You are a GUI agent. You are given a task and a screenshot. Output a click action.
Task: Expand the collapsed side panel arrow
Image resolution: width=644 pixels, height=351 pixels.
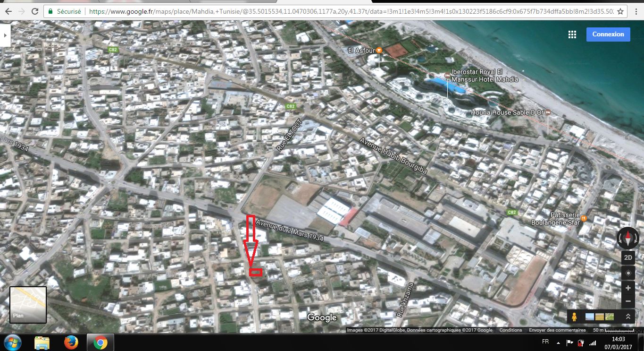pyautogui.click(x=5, y=35)
